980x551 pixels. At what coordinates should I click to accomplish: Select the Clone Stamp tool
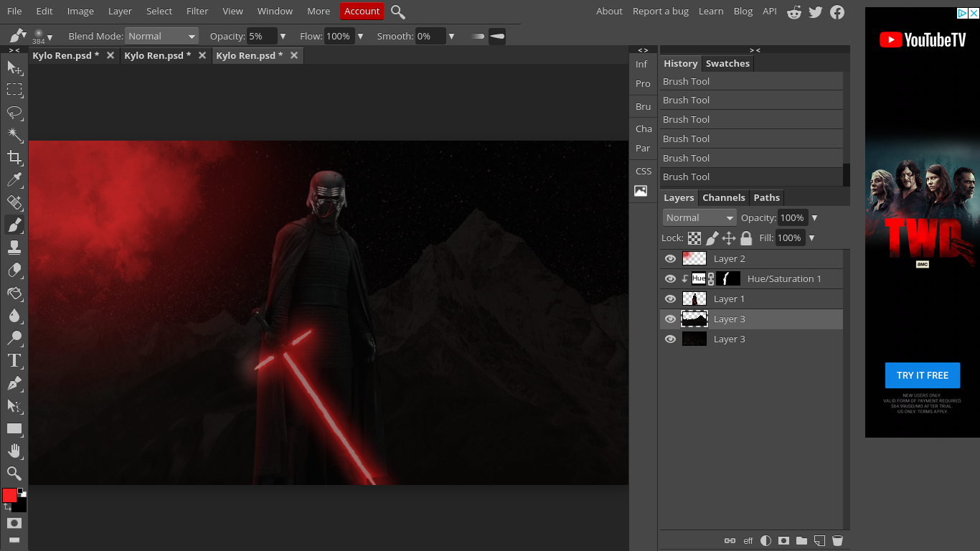tap(14, 248)
